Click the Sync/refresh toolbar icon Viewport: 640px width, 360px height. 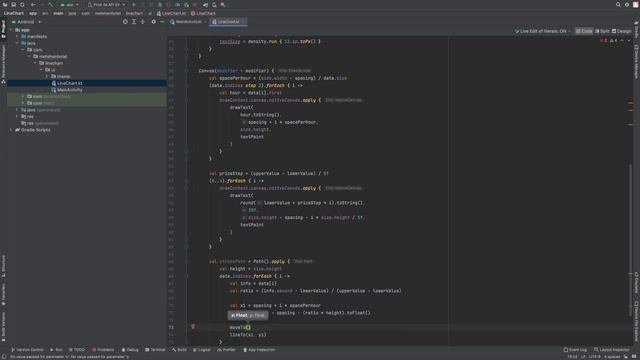point(22,4)
